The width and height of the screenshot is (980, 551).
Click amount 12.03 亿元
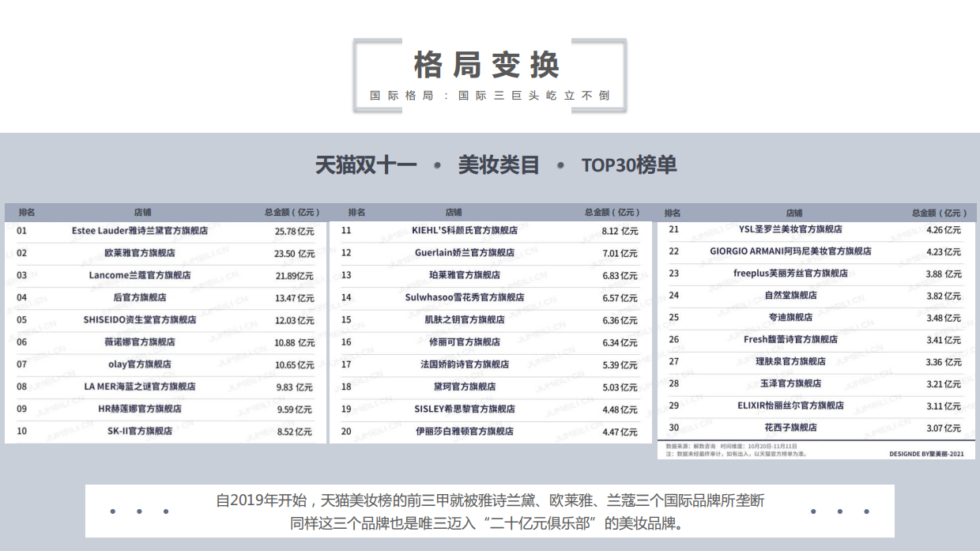[x=295, y=320]
